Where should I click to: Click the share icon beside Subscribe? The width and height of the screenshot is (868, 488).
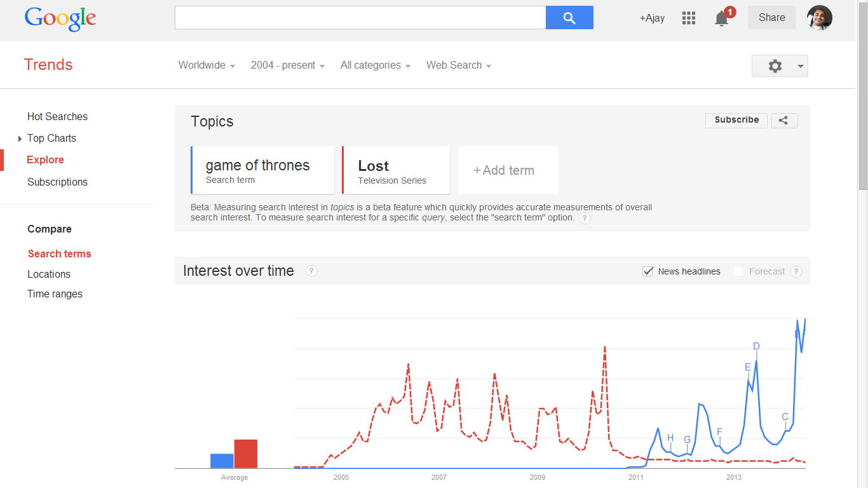pyautogui.click(x=784, y=120)
